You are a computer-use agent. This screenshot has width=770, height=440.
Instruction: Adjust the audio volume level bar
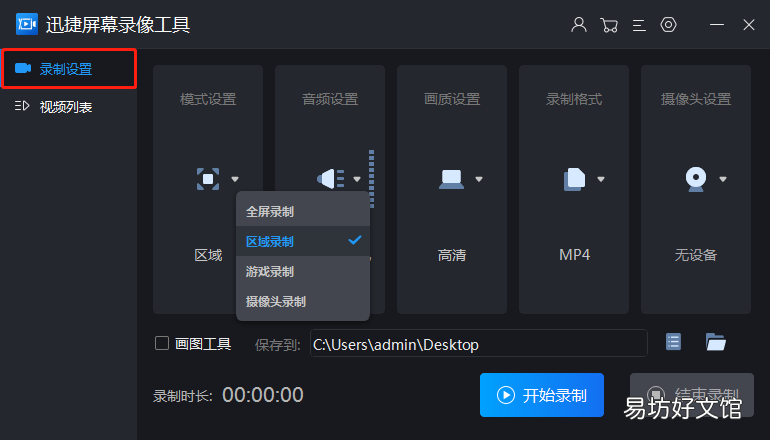[372, 179]
